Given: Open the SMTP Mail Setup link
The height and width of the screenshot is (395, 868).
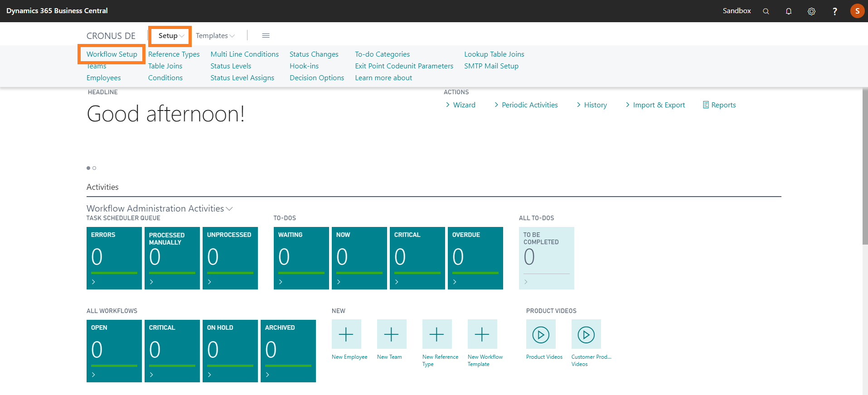Looking at the screenshot, I should 491,66.
